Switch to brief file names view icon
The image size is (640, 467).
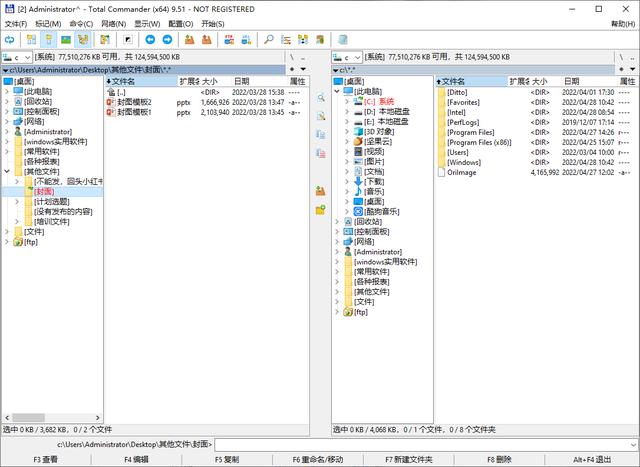tap(31, 40)
